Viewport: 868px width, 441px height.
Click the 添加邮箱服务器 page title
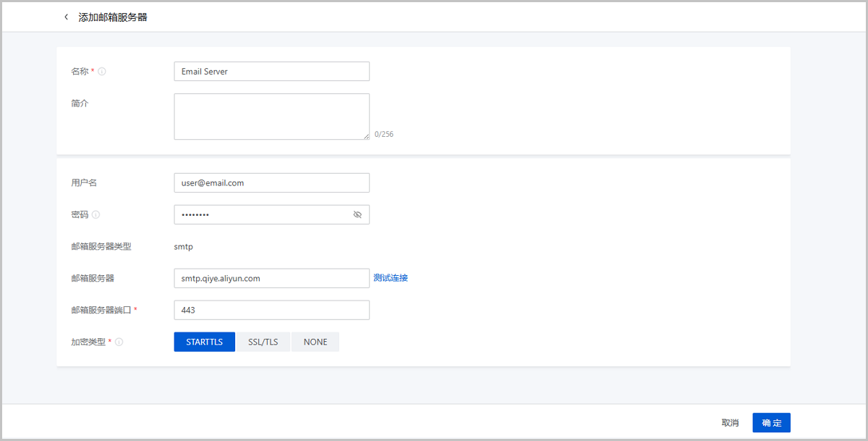113,17
